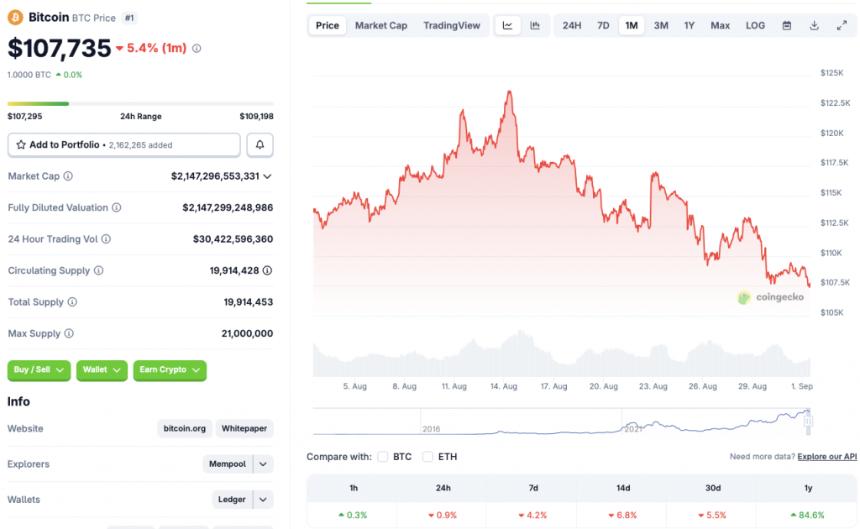Enable compare with ETH checkbox
The image size is (860, 529).
point(428,457)
